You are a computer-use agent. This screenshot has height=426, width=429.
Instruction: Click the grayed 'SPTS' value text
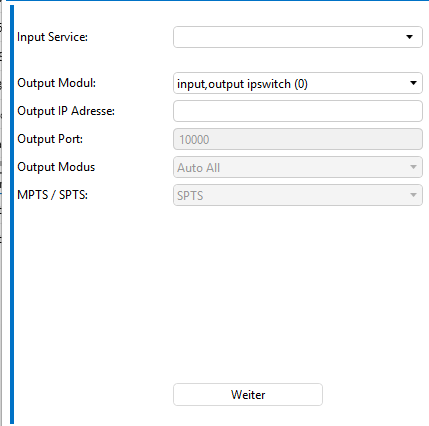coord(190,196)
